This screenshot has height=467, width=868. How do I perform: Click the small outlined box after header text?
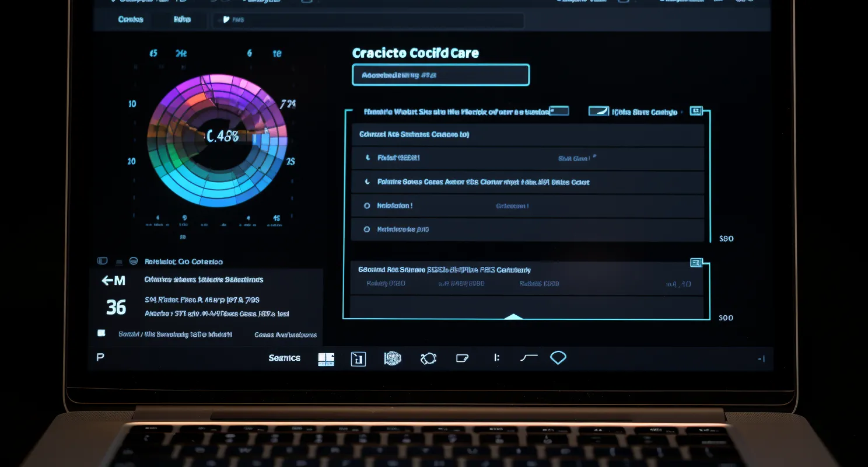(559, 110)
